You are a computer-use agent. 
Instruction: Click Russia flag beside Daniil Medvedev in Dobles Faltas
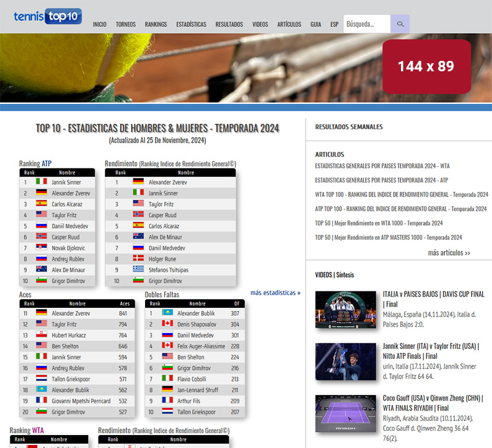(167, 334)
